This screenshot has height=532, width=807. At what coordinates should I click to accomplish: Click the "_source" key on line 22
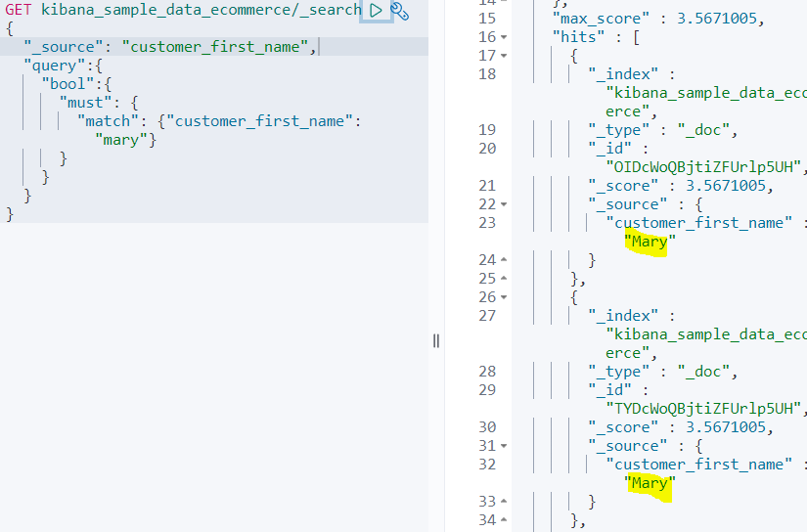(x=628, y=204)
